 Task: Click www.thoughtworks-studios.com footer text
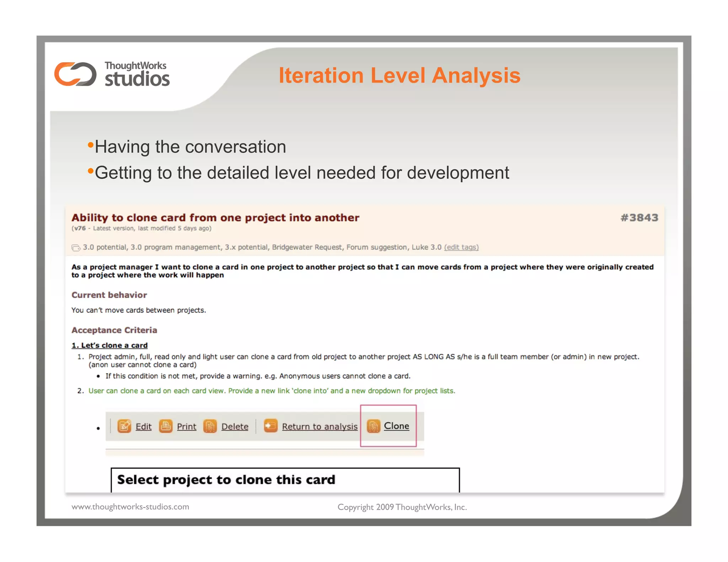point(130,507)
